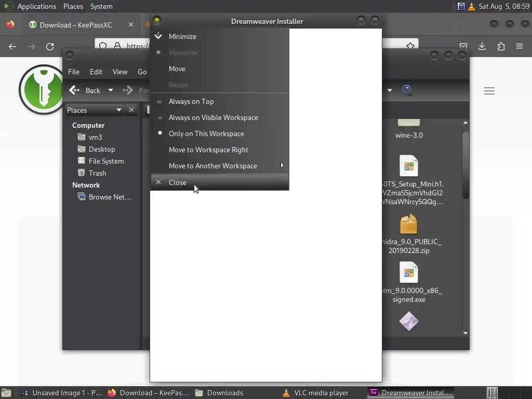Click the KeePassXC logo
Screen dimensions: 532x399
pyautogui.click(x=41, y=89)
